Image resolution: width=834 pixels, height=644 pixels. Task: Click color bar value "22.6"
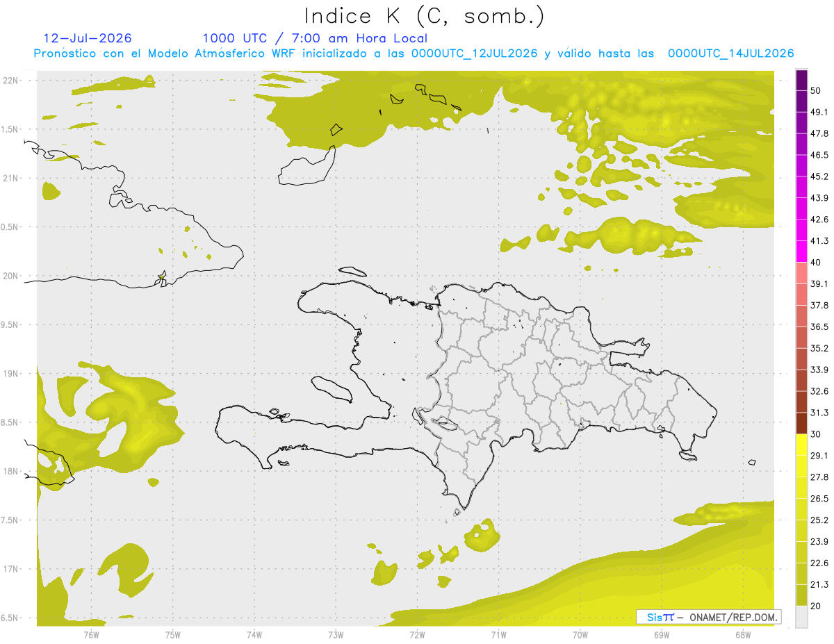coord(819,563)
